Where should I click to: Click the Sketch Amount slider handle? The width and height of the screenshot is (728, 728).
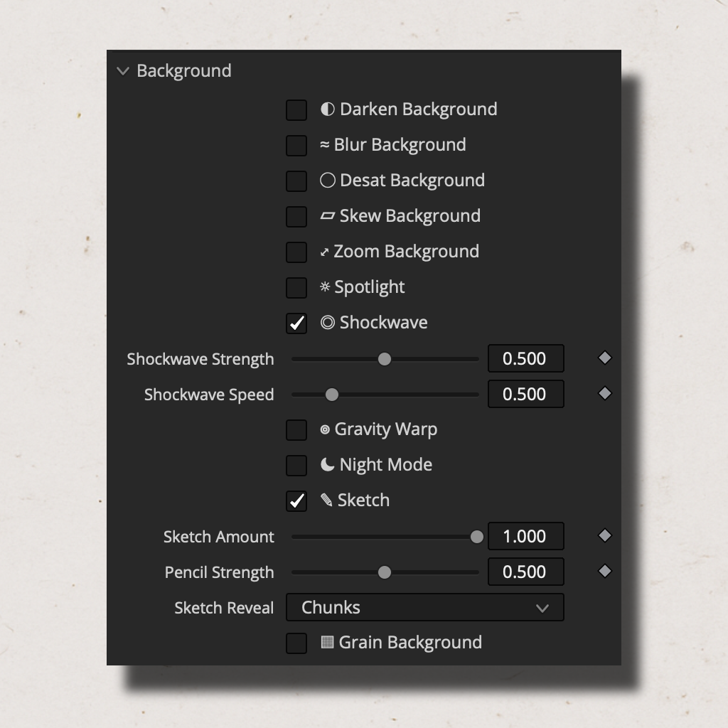click(477, 537)
